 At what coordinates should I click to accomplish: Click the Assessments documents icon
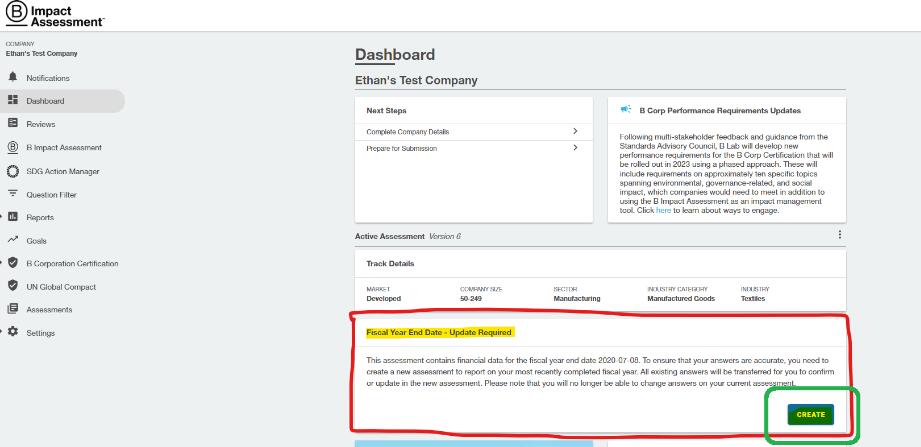(13, 309)
